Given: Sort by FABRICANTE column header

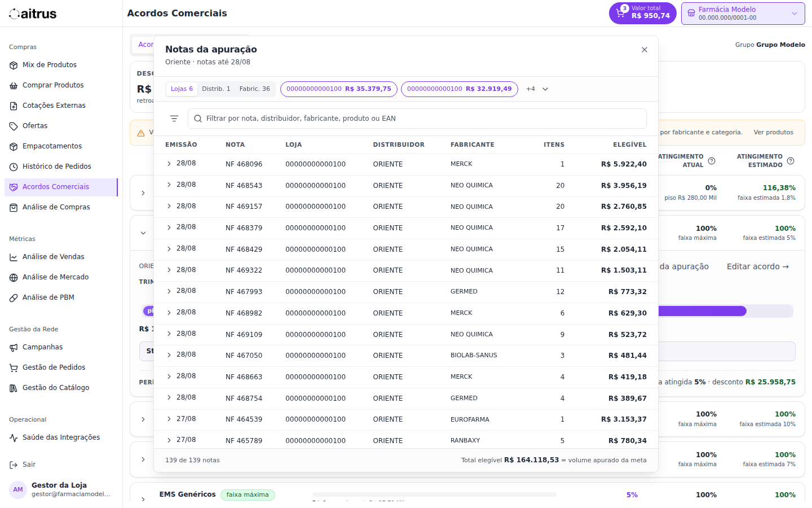Looking at the screenshot, I should [473, 144].
